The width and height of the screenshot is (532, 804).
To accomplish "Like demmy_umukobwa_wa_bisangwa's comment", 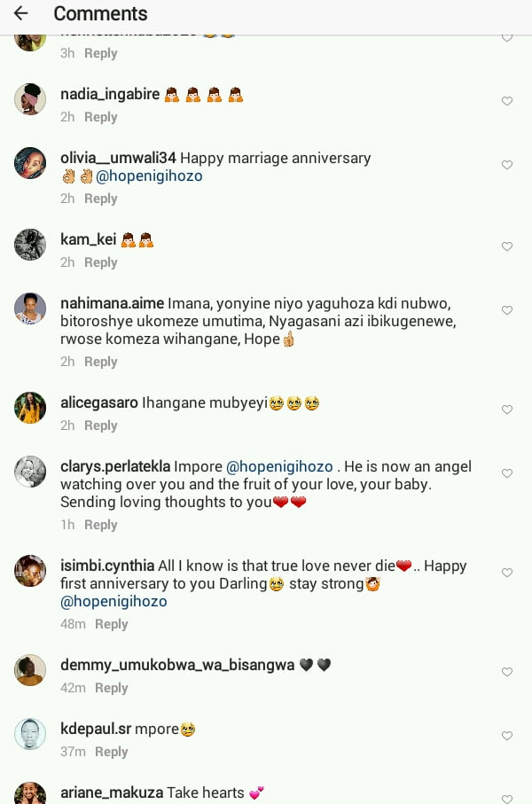I will tap(507, 672).
